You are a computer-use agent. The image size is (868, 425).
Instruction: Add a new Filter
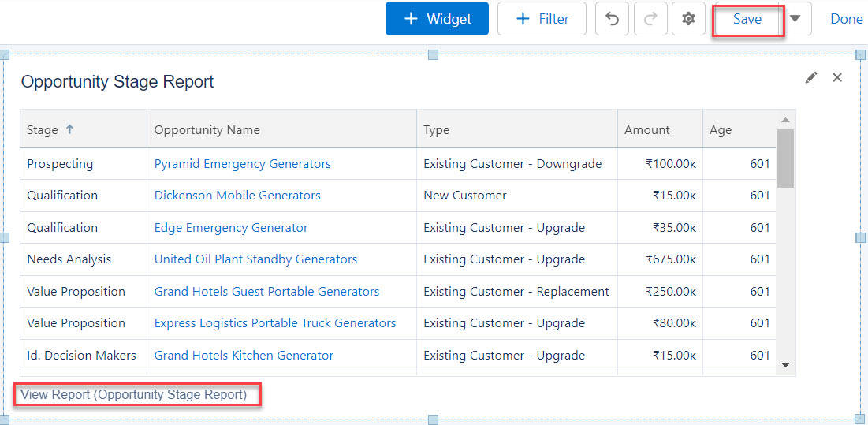pos(542,19)
